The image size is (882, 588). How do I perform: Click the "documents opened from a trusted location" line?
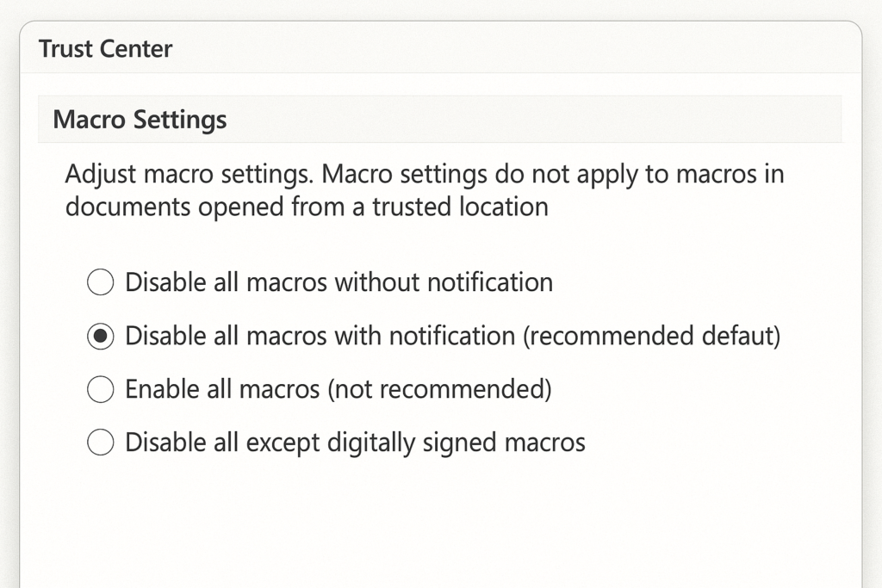point(307,207)
